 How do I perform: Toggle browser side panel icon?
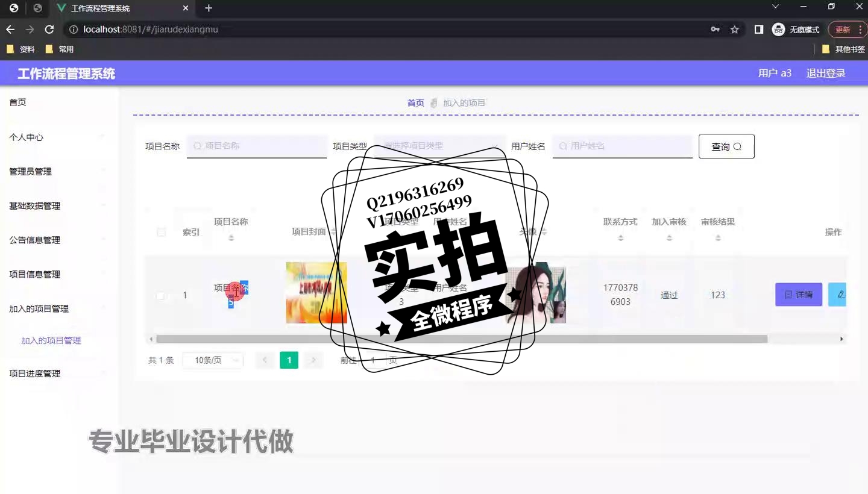click(759, 30)
